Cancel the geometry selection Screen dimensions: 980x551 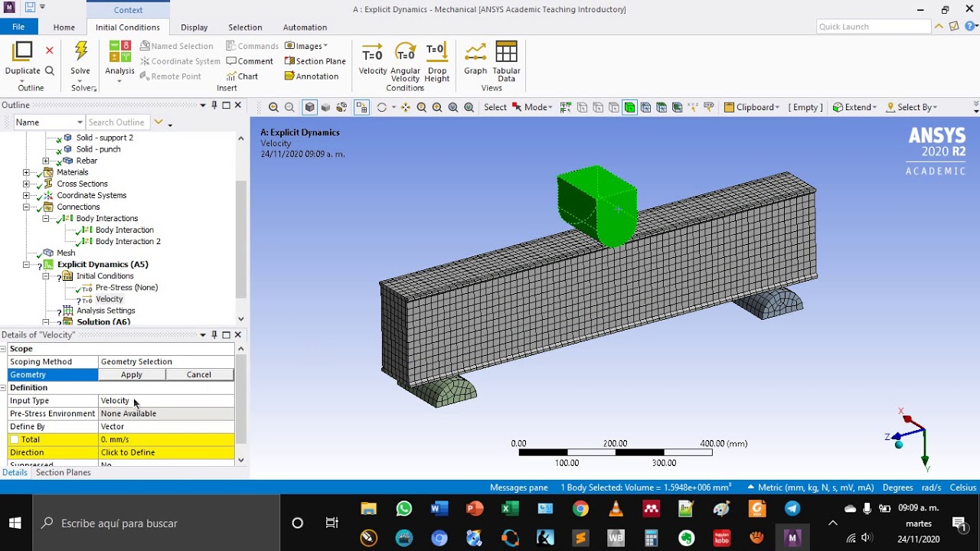click(x=199, y=374)
